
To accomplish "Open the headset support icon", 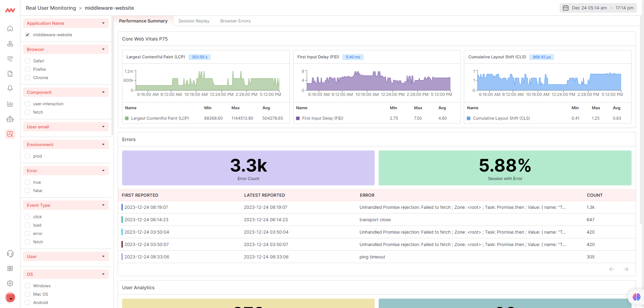I will [x=10, y=254].
